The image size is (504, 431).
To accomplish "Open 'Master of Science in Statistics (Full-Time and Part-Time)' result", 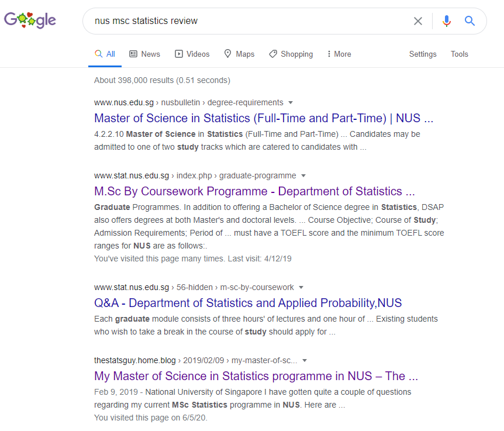I will pos(264,118).
